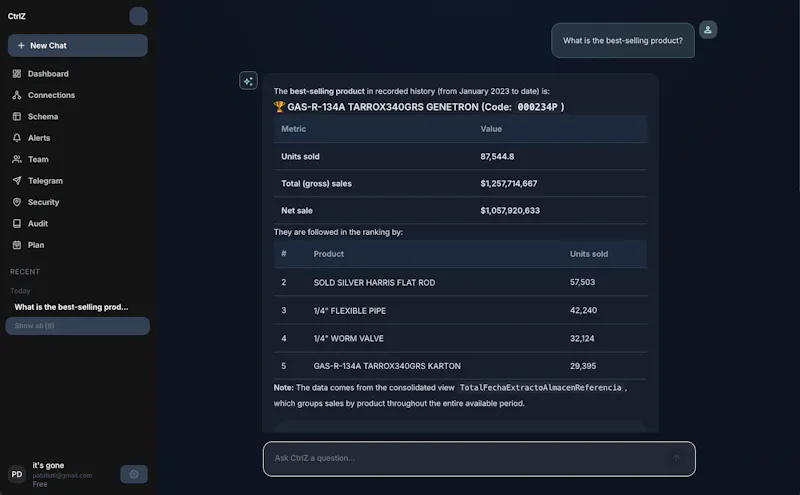Click the value 29,395

pos(583,366)
